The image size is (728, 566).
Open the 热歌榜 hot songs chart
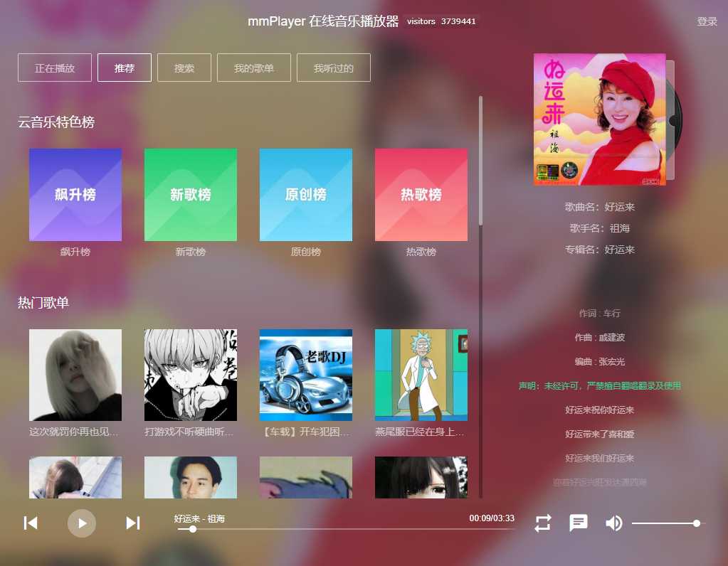pyautogui.click(x=421, y=194)
